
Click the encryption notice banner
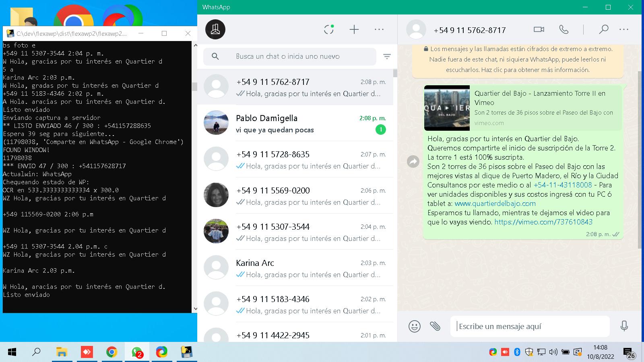[518, 60]
